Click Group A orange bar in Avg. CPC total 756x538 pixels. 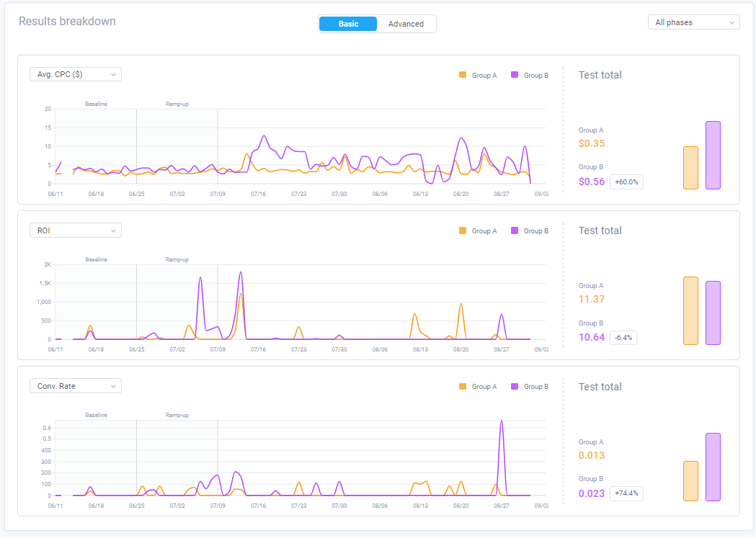tap(691, 168)
